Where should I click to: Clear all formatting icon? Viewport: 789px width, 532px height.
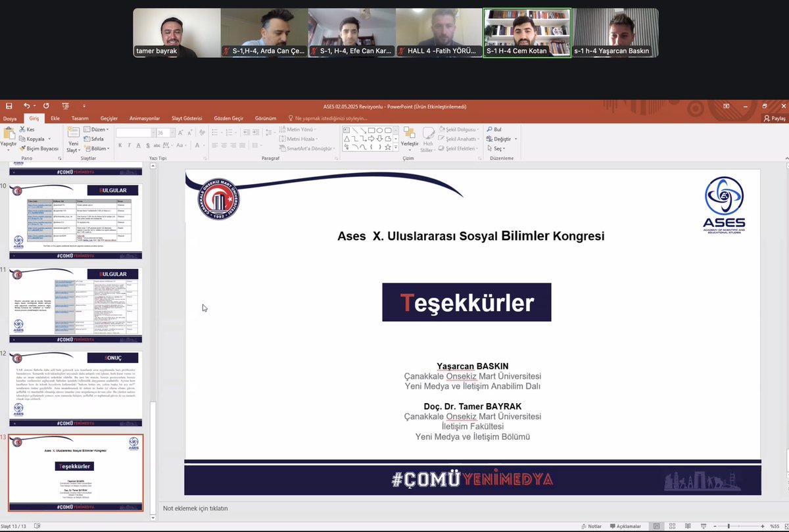tap(202, 133)
